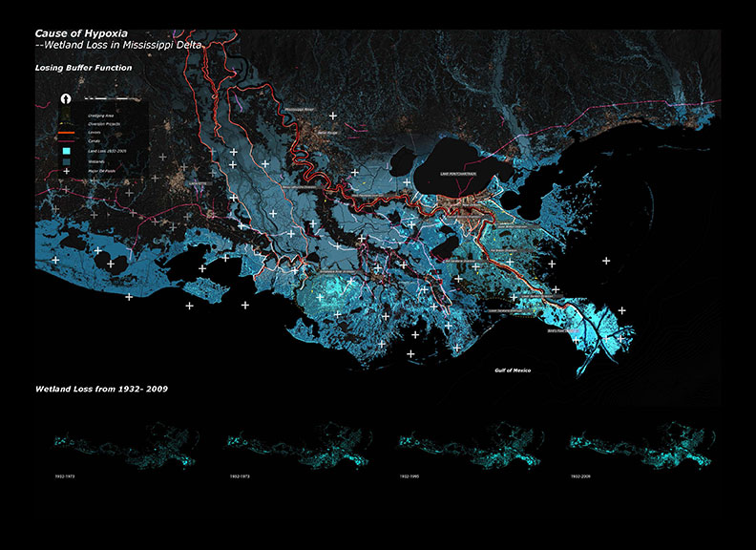
Task: Select the Major Oil Fields cross symbol in legend
Action: [x=66, y=170]
